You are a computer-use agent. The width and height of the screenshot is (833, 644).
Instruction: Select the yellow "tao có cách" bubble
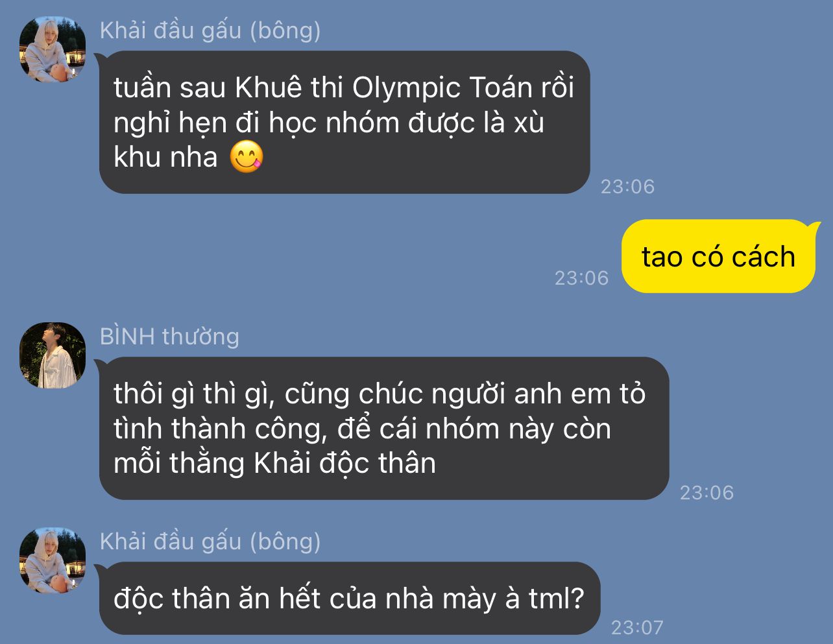(718, 256)
